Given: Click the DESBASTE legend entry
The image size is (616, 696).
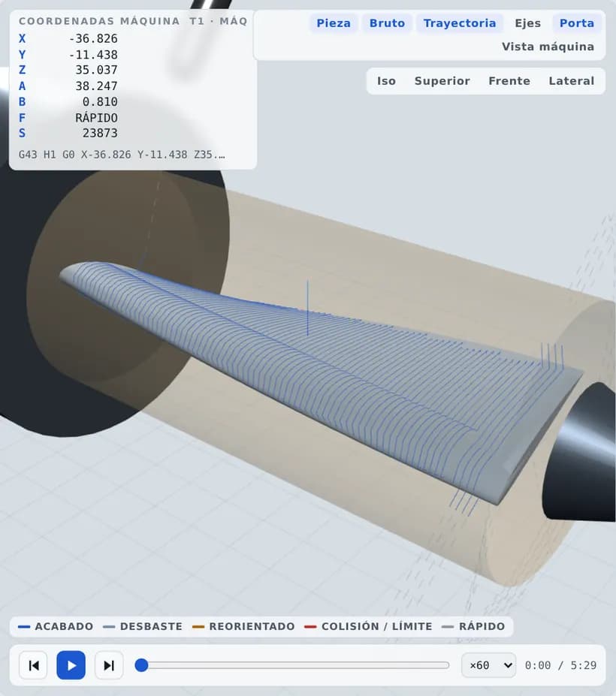Looking at the screenshot, I should point(143,626).
